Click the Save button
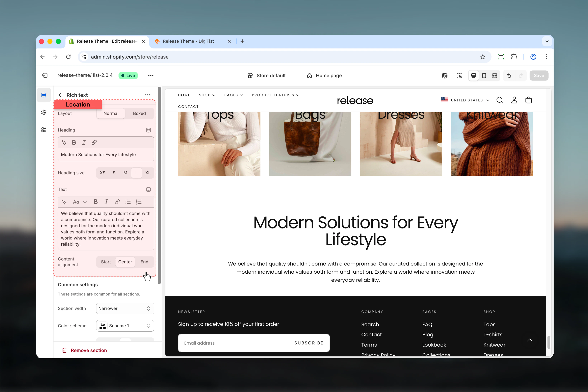Screen dimensions: 588x392 (539, 75)
